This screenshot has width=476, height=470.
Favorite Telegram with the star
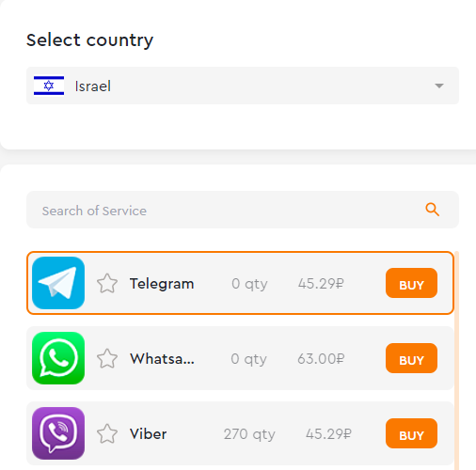click(x=107, y=284)
